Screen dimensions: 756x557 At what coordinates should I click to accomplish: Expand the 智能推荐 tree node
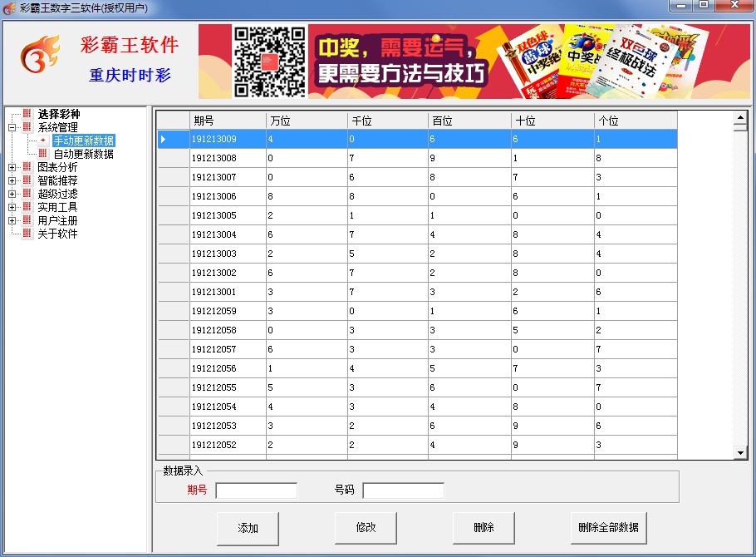coord(12,180)
